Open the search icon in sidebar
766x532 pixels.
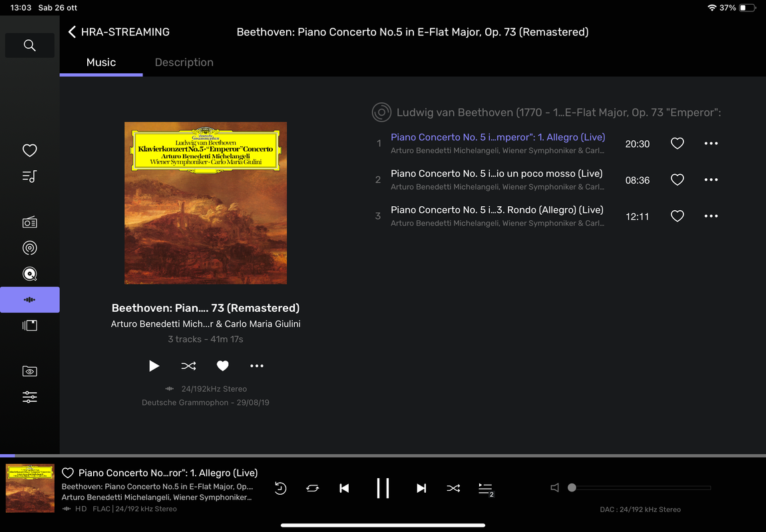point(30,45)
